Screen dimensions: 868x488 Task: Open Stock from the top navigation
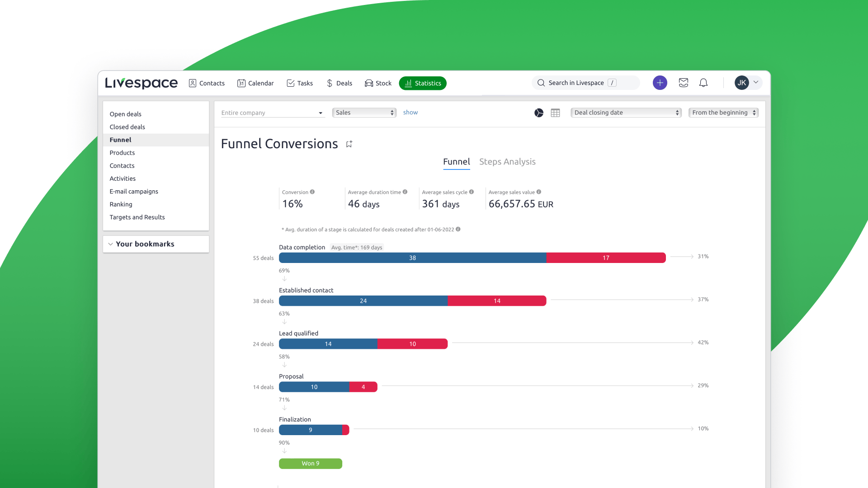[378, 83]
